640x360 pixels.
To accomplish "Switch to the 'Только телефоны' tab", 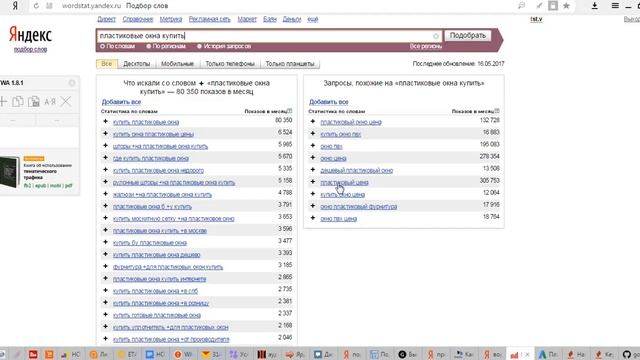I will (x=230, y=64).
